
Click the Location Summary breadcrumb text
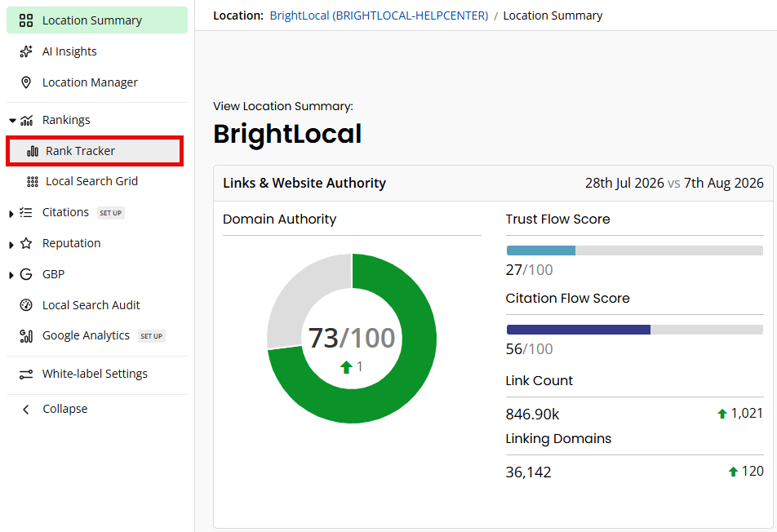coord(553,16)
